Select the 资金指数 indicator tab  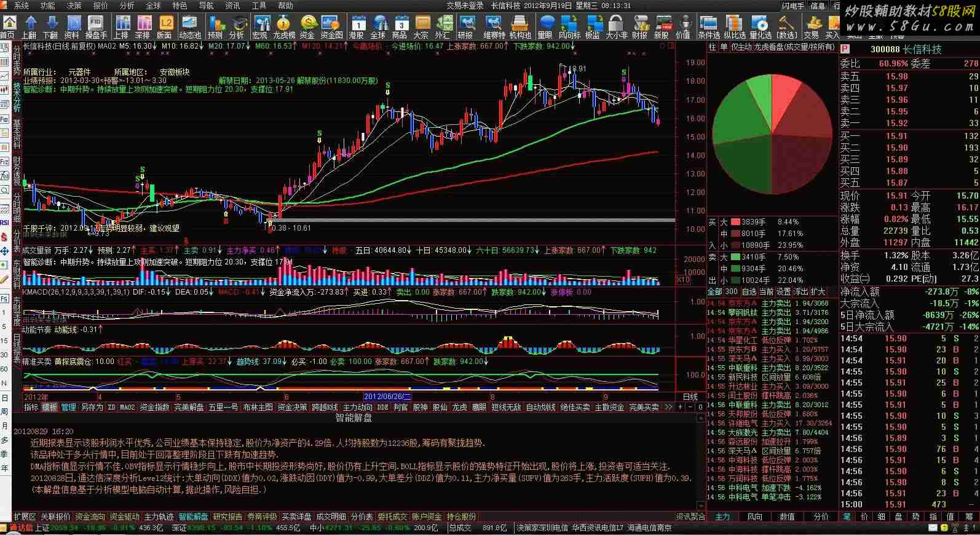154,408
